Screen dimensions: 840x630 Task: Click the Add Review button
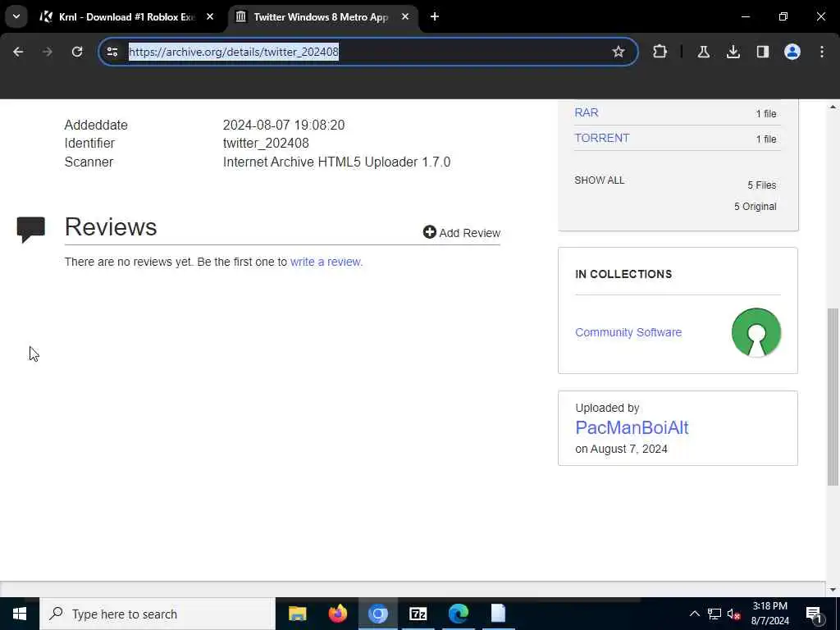tap(461, 232)
